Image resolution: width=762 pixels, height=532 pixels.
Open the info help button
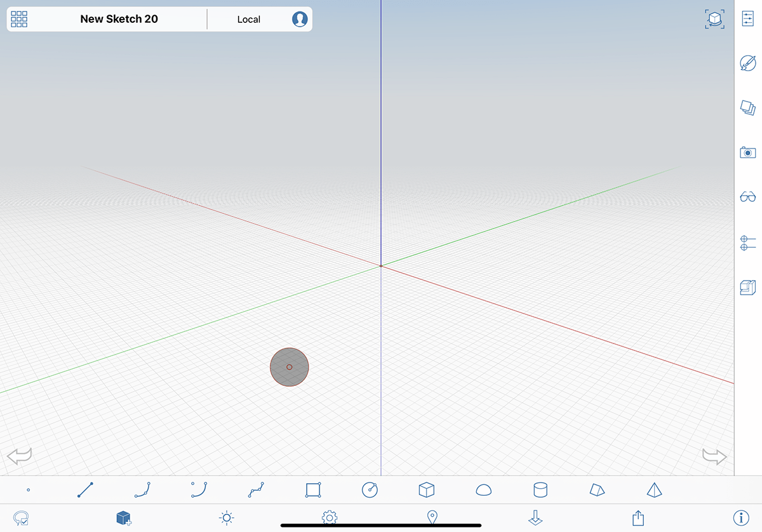click(x=740, y=518)
